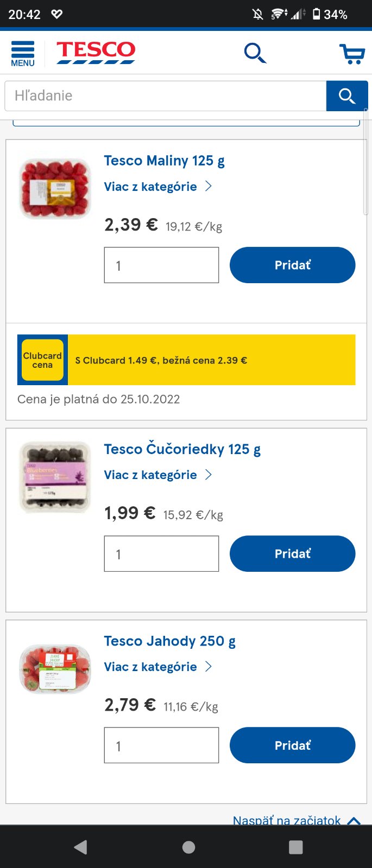Viewport: 372px width, 868px height.
Task: Tap the Android recent apps square
Action: coord(295,847)
